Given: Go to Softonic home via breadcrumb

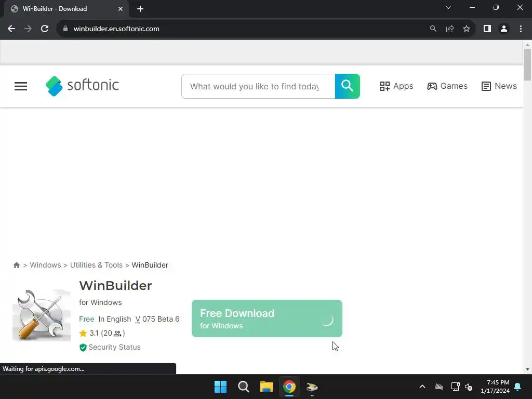Looking at the screenshot, I should pyautogui.click(x=16, y=265).
